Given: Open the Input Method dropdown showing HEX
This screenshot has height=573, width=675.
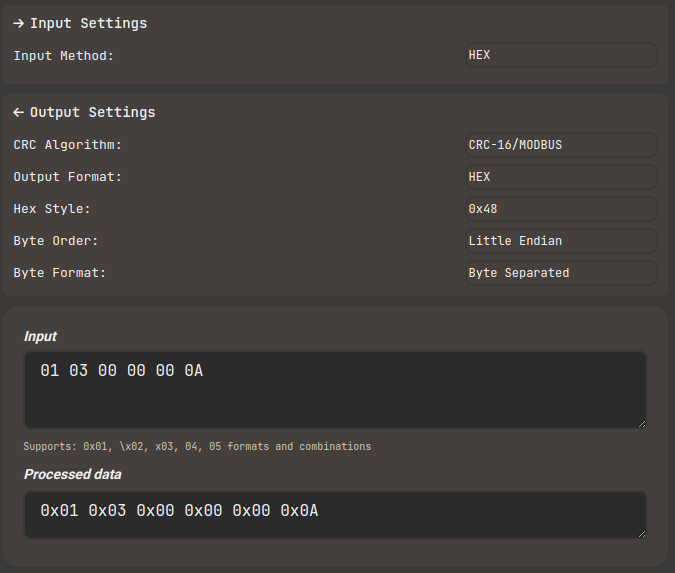Looking at the screenshot, I should tap(561, 55).
